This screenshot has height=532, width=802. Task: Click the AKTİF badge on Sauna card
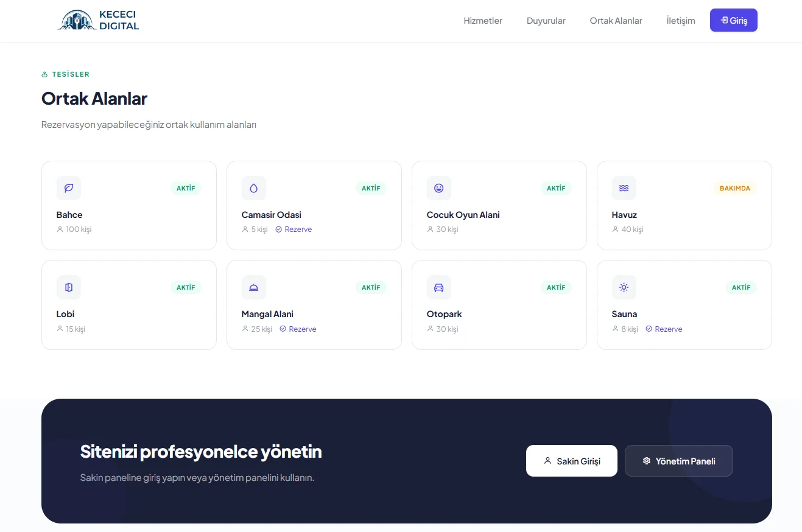tap(741, 287)
